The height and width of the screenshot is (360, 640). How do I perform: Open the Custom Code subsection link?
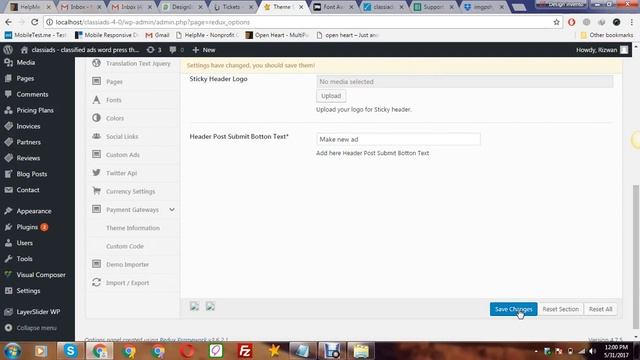tap(124, 246)
